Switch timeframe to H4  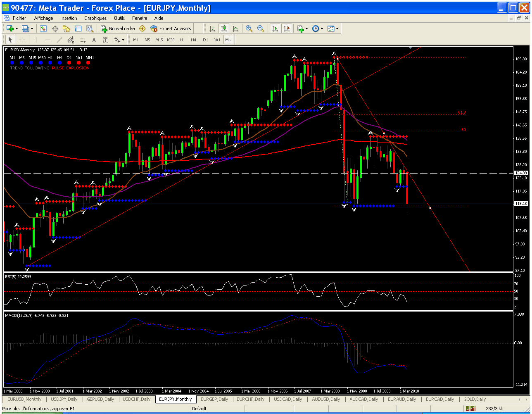(x=194, y=40)
